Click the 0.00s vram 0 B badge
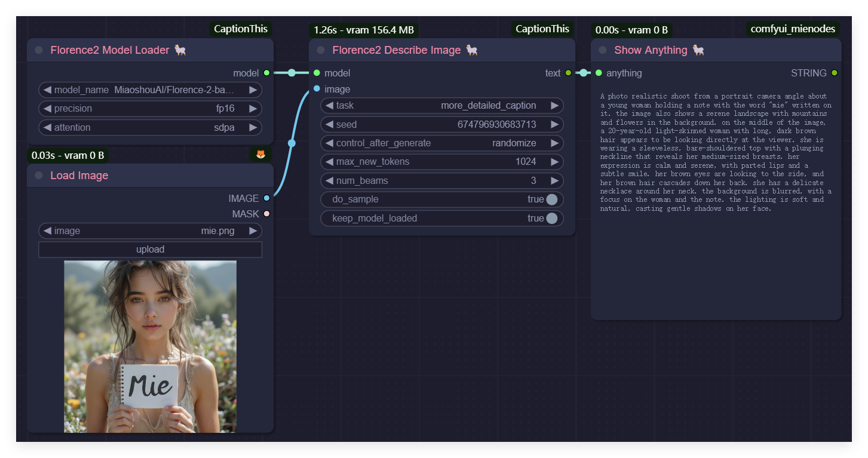868x458 pixels. point(632,30)
